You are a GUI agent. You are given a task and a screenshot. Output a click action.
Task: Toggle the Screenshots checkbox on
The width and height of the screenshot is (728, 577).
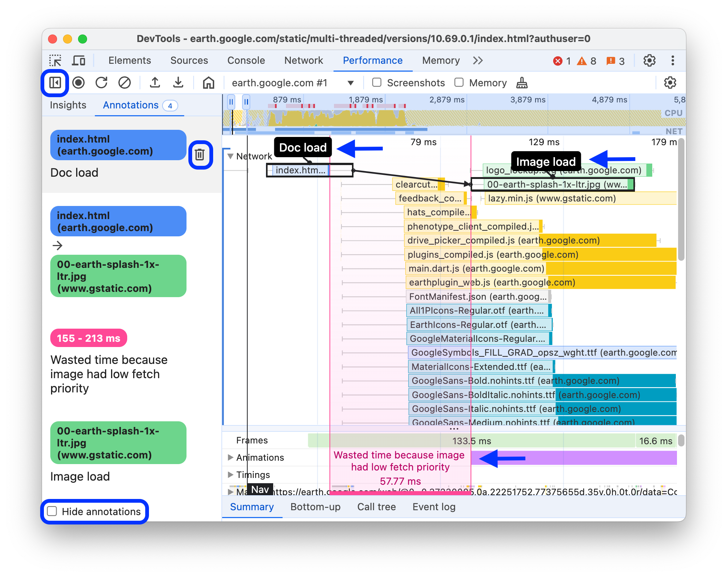coord(374,83)
